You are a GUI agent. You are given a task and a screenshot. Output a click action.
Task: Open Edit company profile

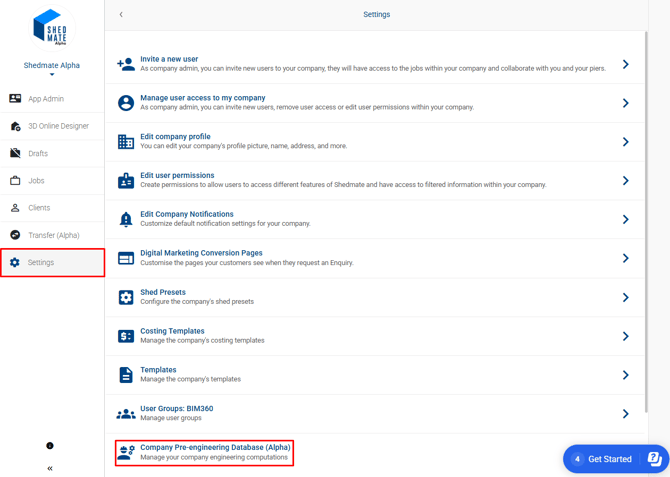click(175, 136)
